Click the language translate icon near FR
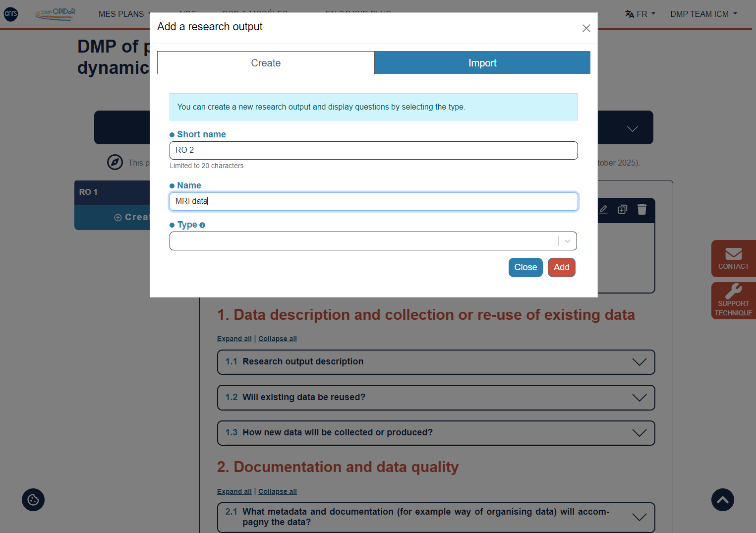Image resolution: width=756 pixels, height=533 pixels. pos(630,14)
